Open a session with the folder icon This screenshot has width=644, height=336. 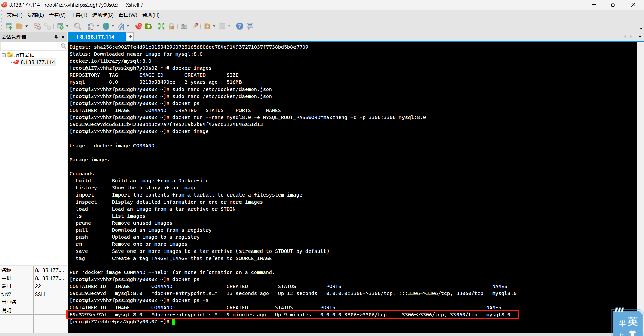19,26
